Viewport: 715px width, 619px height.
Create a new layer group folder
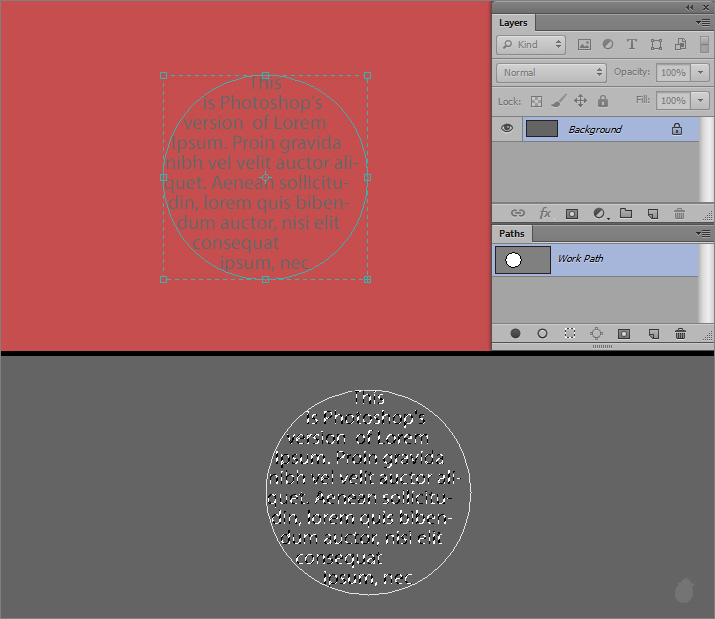click(x=626, y=213)
